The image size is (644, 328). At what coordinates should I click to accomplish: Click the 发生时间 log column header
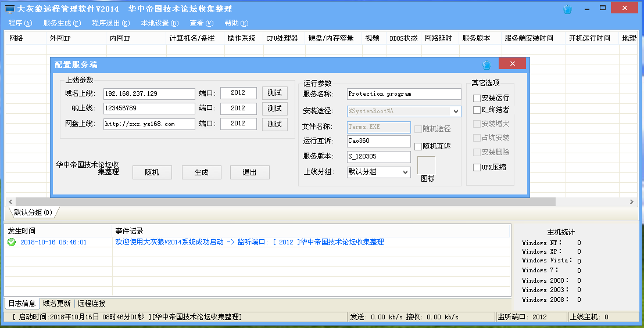(58, 231)
